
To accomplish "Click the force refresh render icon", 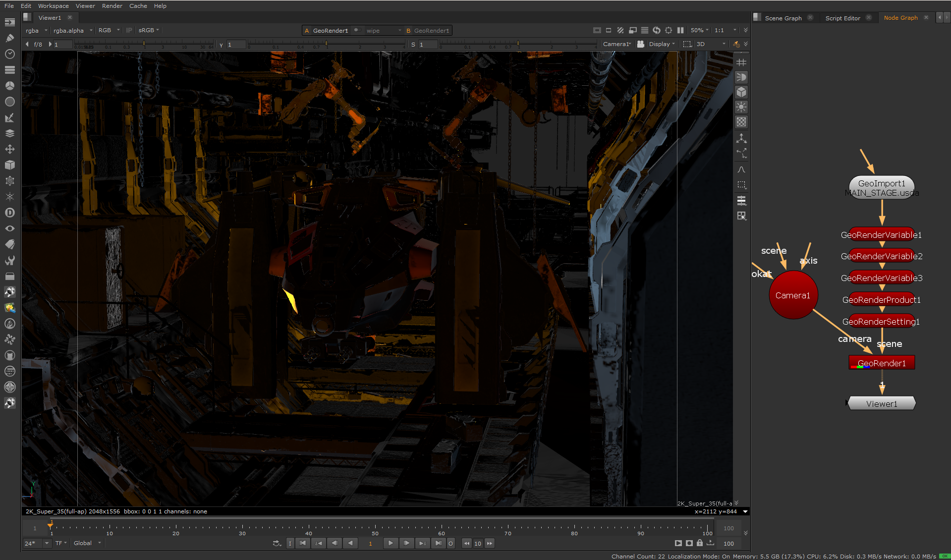I will (657, 30).
